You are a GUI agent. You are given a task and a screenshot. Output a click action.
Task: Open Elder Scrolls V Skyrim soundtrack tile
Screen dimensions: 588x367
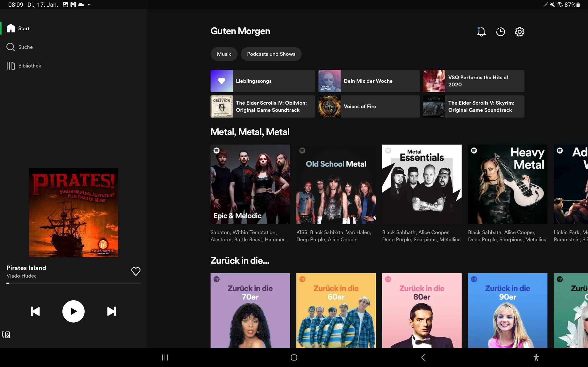point(474,106)
